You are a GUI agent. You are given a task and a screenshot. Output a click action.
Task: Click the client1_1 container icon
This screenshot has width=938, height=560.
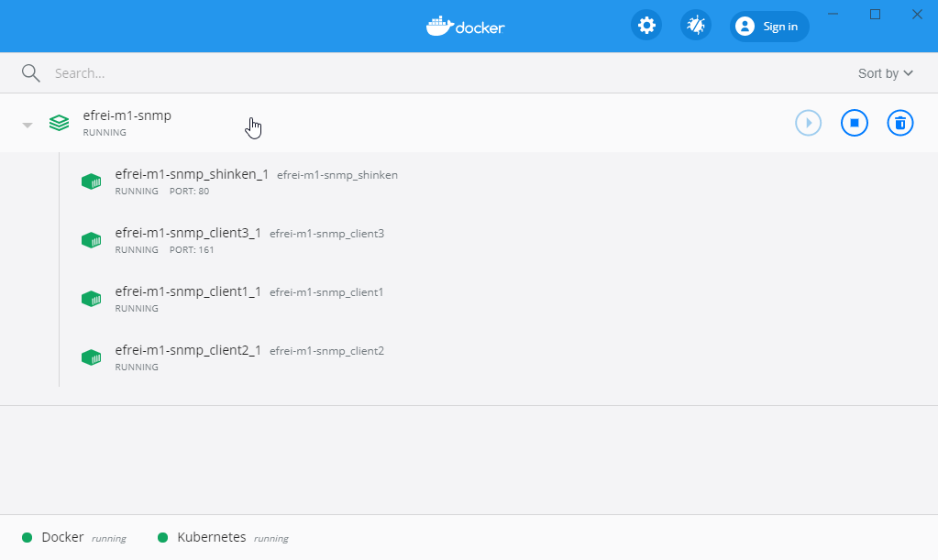click(92, 299)
